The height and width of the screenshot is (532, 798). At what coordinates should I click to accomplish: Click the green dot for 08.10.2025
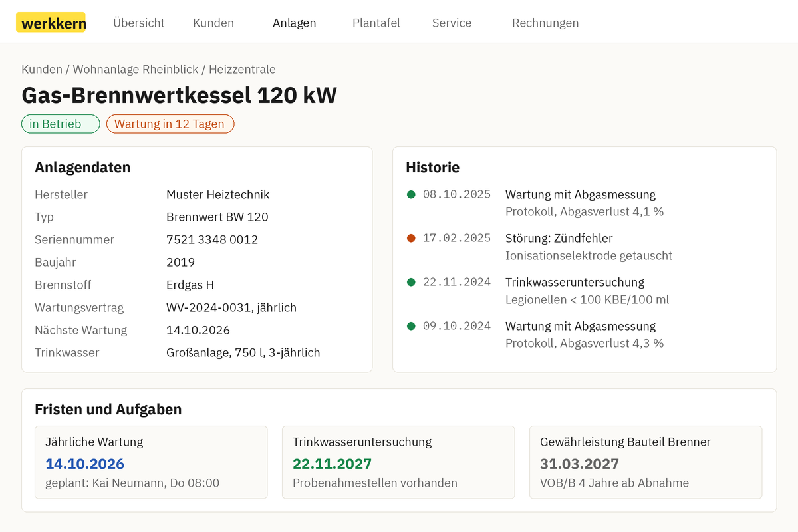[x=411, y=194]
